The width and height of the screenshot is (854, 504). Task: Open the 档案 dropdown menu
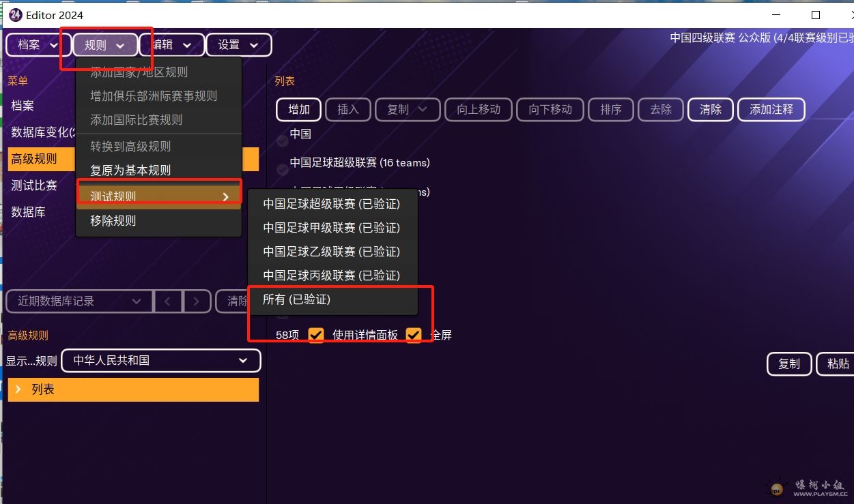point(38,45)
